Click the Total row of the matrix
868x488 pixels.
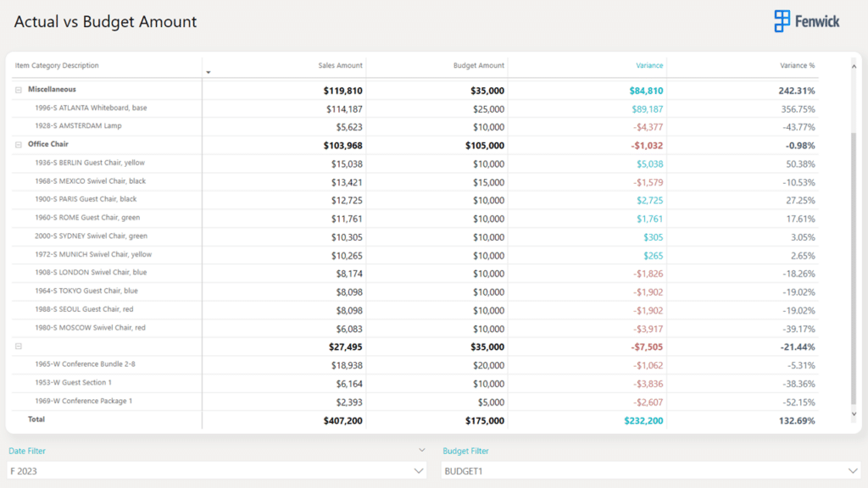[x=37, y=419]
